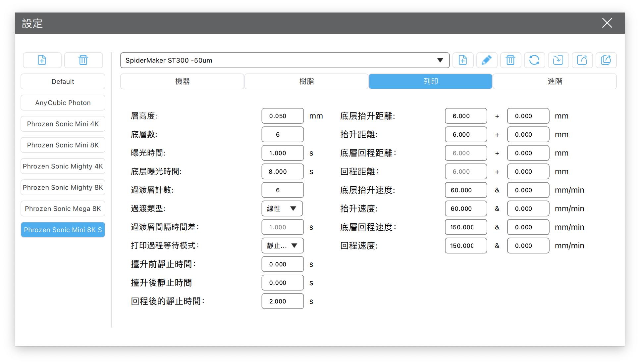Add a new machine in left sidebar
640x364 pixels.
42,60
